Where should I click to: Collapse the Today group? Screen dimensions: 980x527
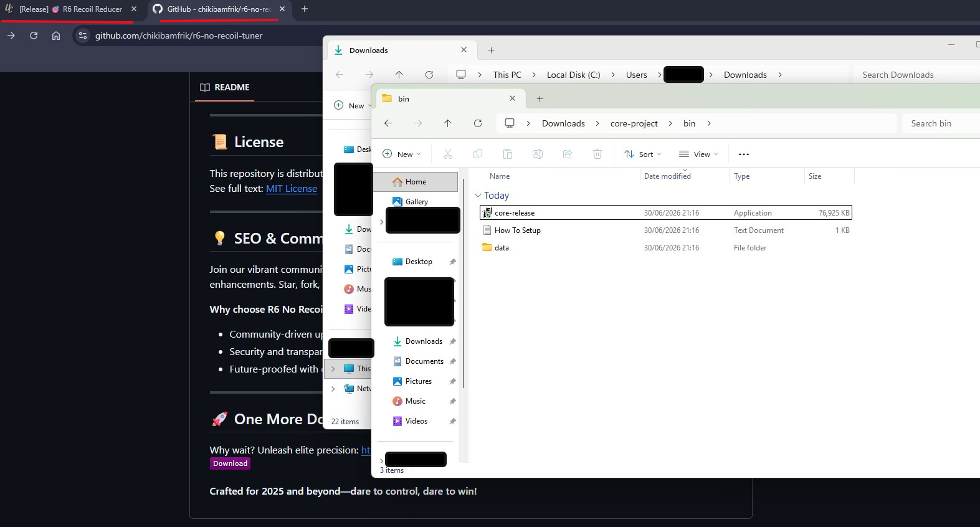tap(478, 196)
